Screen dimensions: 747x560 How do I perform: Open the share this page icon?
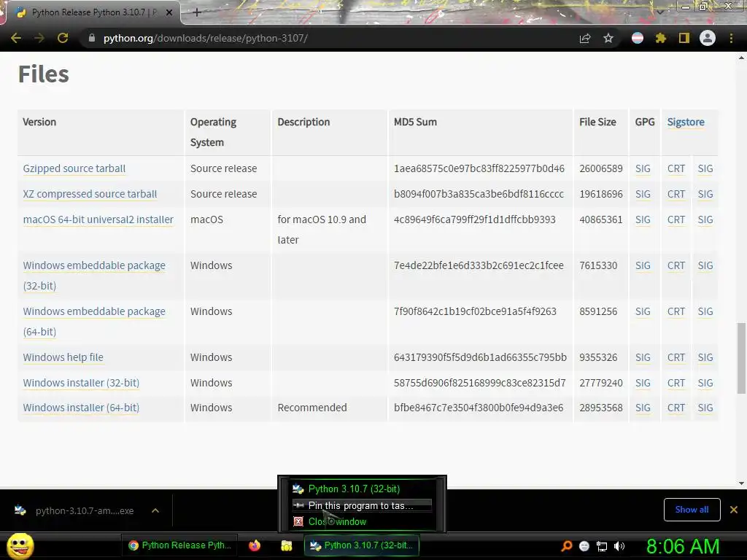tap(585, 38)
